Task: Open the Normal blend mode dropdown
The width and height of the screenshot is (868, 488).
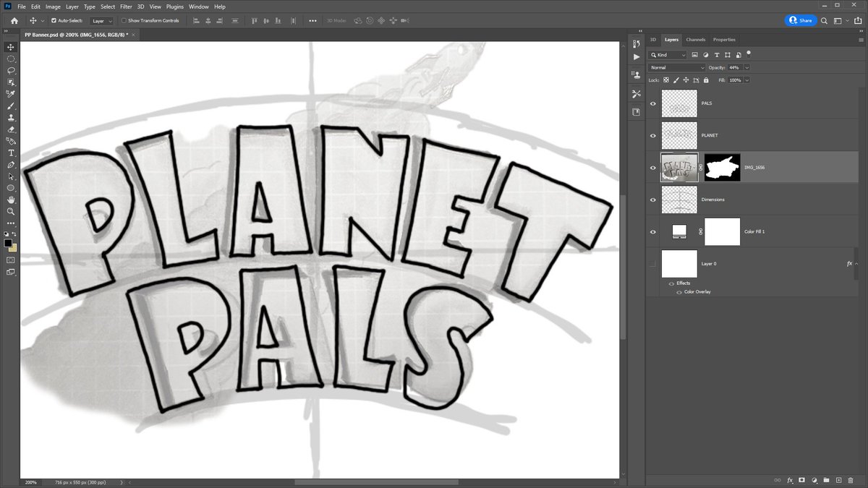Action: coord(677,67)
